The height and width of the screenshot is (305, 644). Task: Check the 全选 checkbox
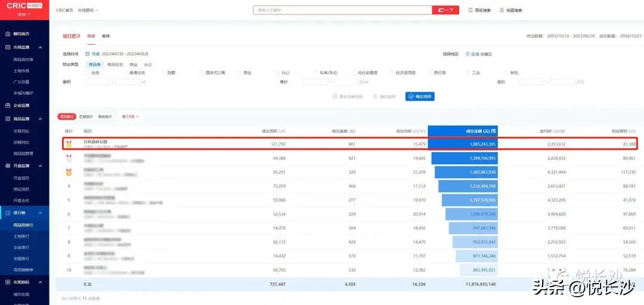pos(87,73)
